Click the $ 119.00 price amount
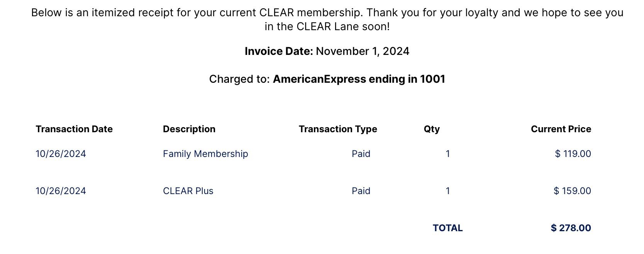 click(x=573, y=154)
